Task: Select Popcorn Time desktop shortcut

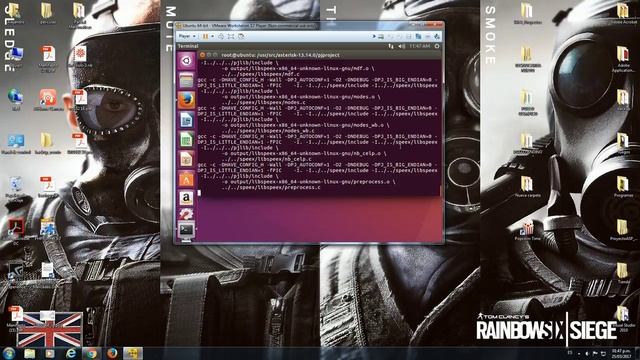Action: coord(527,231)
